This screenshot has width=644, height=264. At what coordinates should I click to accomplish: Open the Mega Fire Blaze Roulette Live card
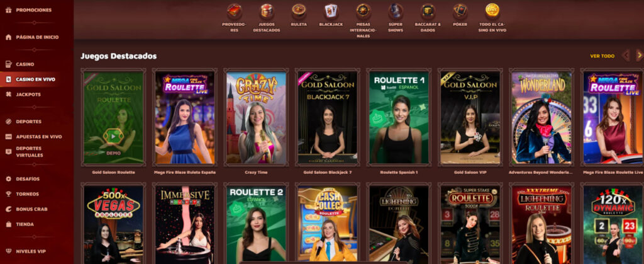pos(613,118)
